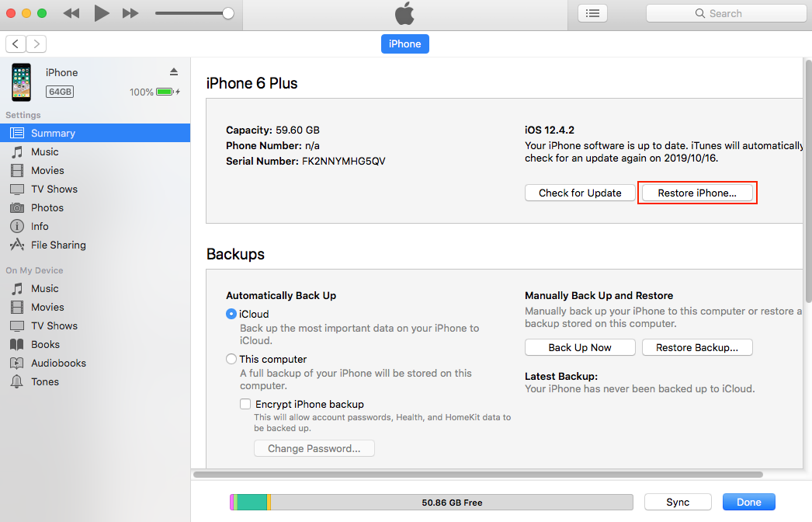Viewport: 812px width, 522px height.
Task: Click the Tones bell icon
Action: tap(17, 382)
